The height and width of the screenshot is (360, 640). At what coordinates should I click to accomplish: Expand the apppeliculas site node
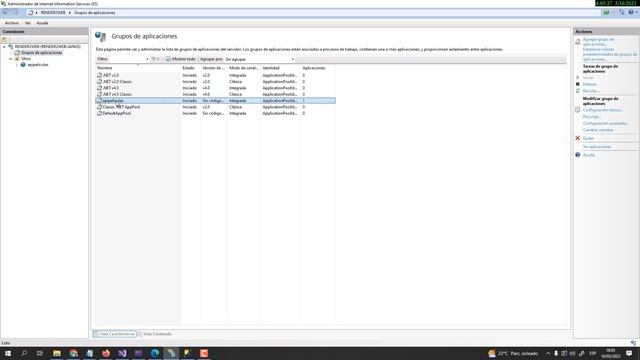click(17, 65)
